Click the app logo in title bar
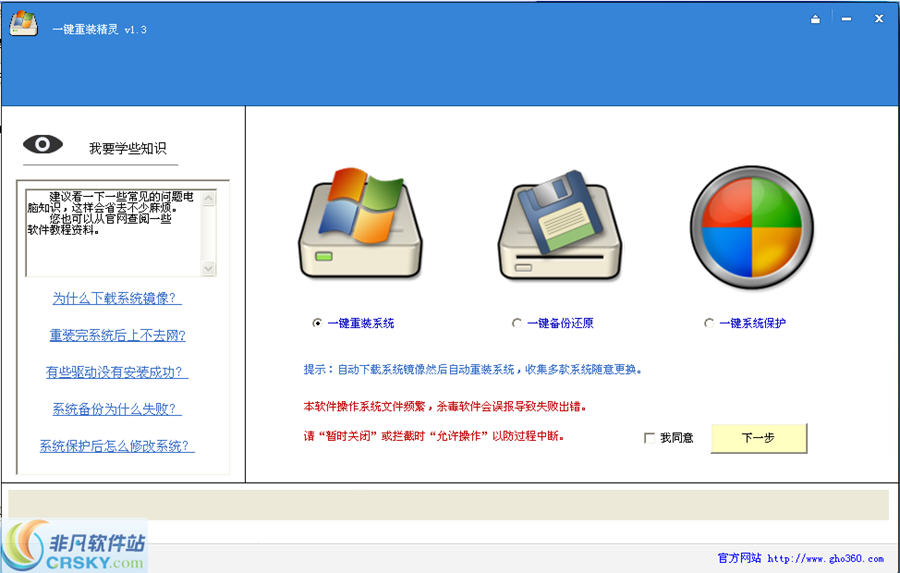The image size is (900, 573). point(24,24)
